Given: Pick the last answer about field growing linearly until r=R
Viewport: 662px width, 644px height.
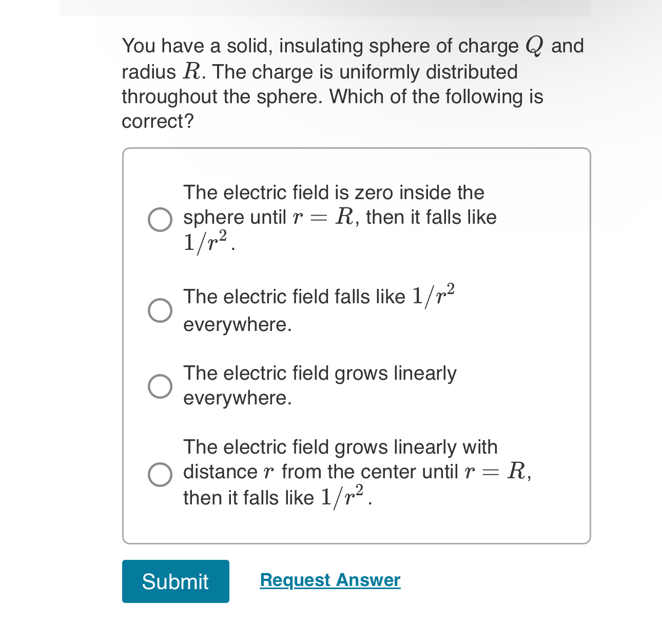Looking at the screenshot, I should tap(160, 475).
